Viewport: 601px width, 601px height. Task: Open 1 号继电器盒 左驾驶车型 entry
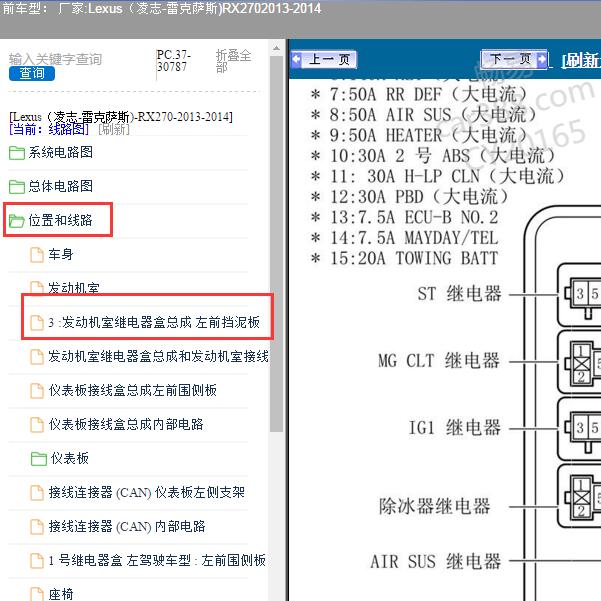157,560
